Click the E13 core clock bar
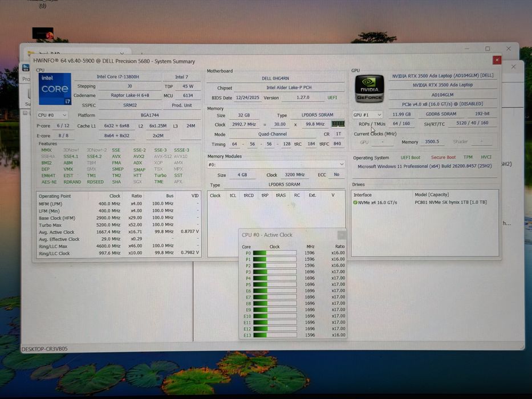This screenshot has width=532, height=399. tap(274, 335)
